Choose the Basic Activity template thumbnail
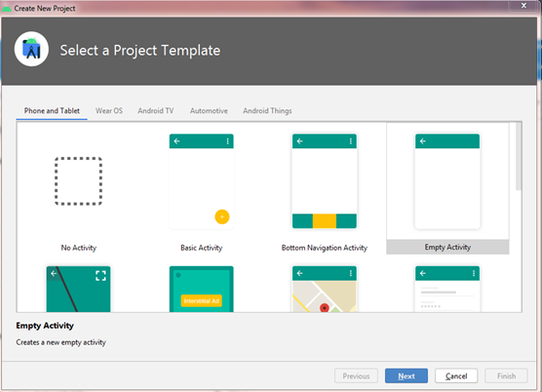 [x=202, y=181]
